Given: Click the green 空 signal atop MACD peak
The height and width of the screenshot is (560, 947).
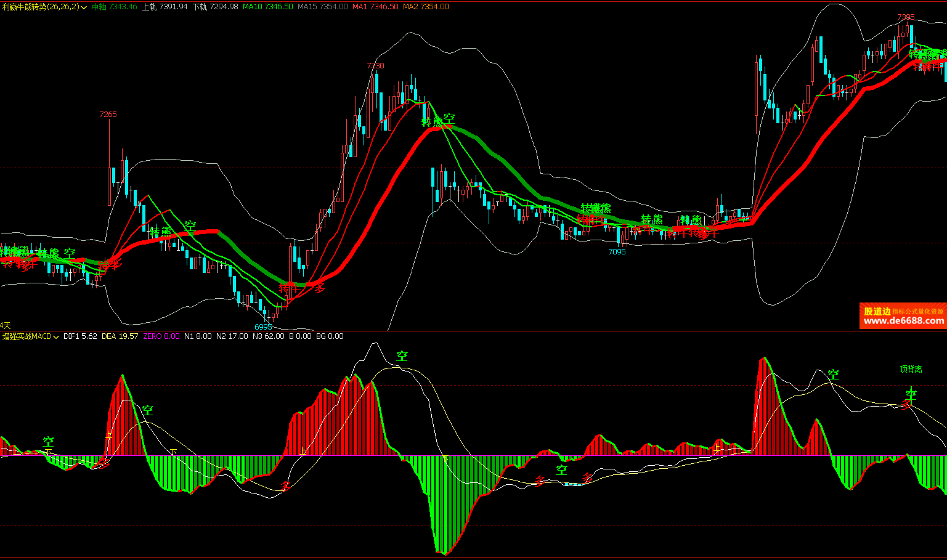Looking at the screenshot, I should pyautogui.click(x=402, y=356).
